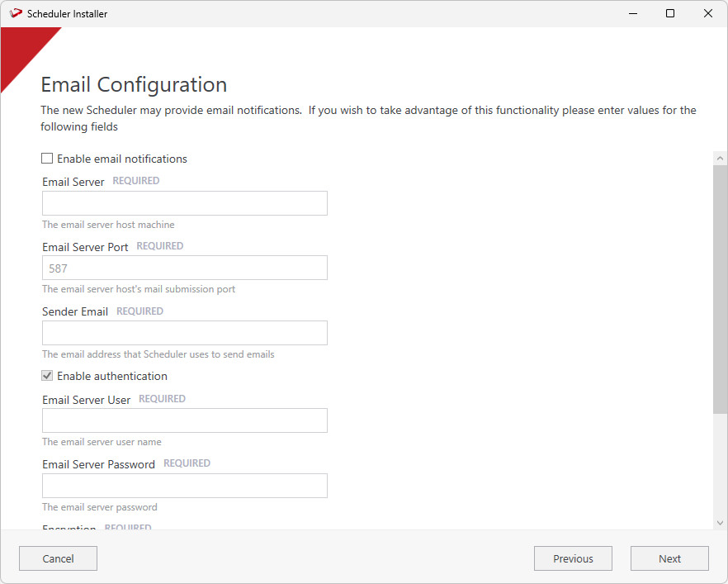Toggle the Enable authentication checkbox

[48, 376]
